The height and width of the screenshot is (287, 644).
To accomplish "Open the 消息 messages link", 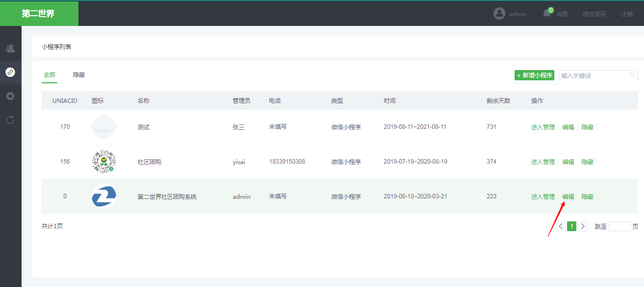I will (x=562, y=14).
